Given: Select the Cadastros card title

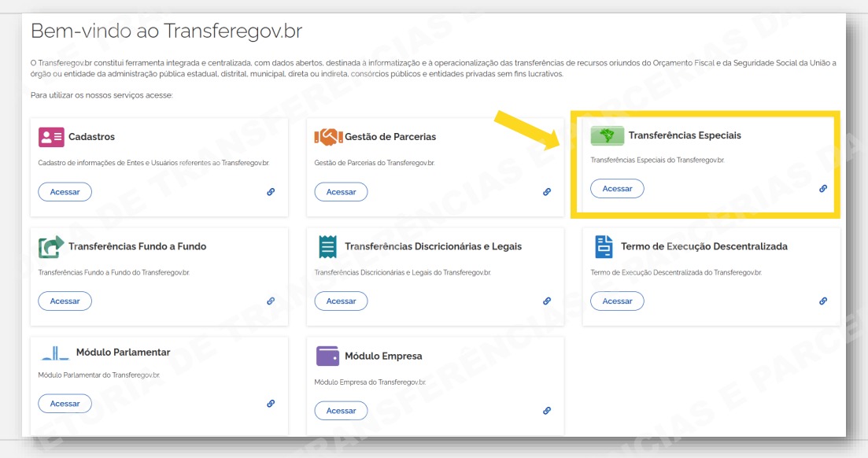Looking at the screenshot, I should point(92,137).
